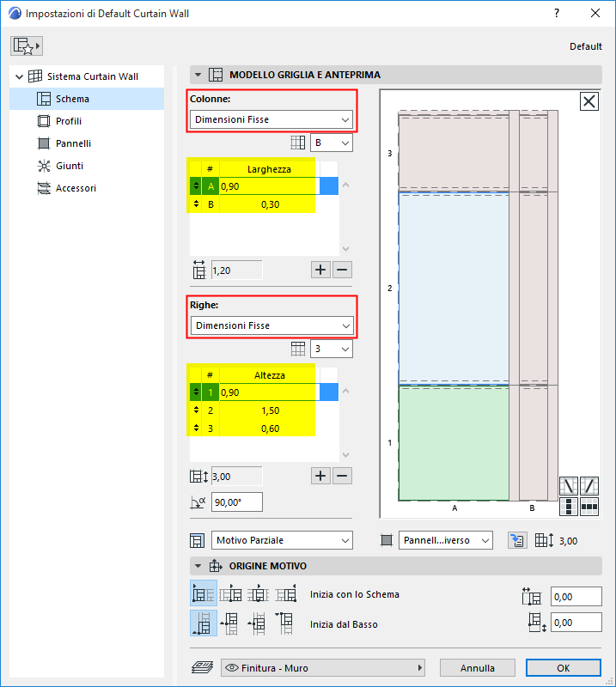Screen dimensions: 616x687
Task: Click the total pattern width icon
Action: 199,270
